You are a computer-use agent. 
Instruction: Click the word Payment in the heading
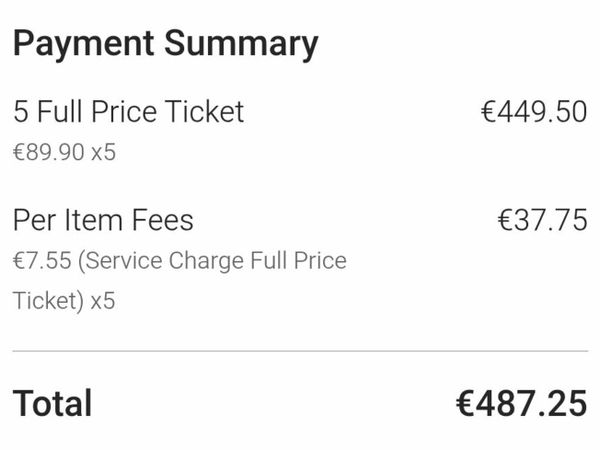pos(84,43)
